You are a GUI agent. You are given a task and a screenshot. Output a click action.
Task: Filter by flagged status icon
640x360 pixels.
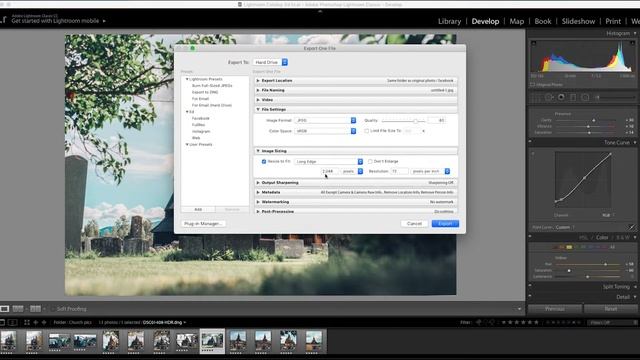479,322
